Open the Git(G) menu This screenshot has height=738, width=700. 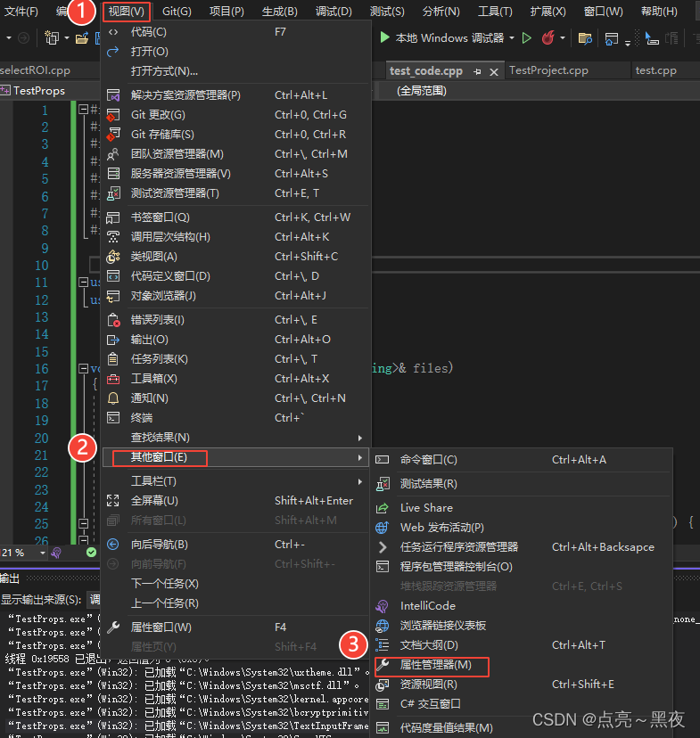click(177, 12)
